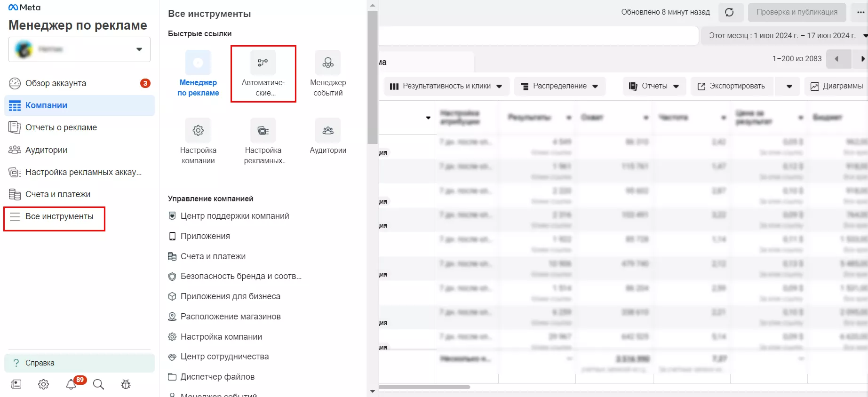868x397 pixels.
Task: Select Счета и платежи in sidebar
Action: (x=80, y=194)
